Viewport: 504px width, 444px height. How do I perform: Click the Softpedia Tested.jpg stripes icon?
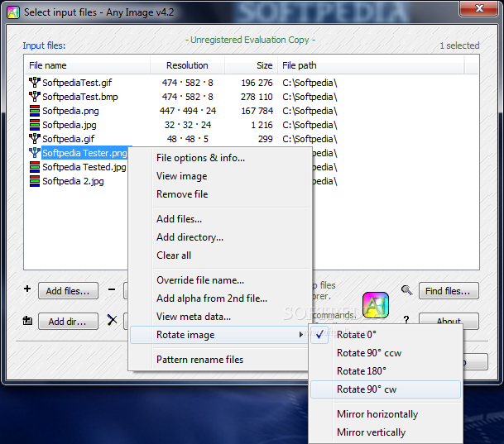tap(35, 167)
